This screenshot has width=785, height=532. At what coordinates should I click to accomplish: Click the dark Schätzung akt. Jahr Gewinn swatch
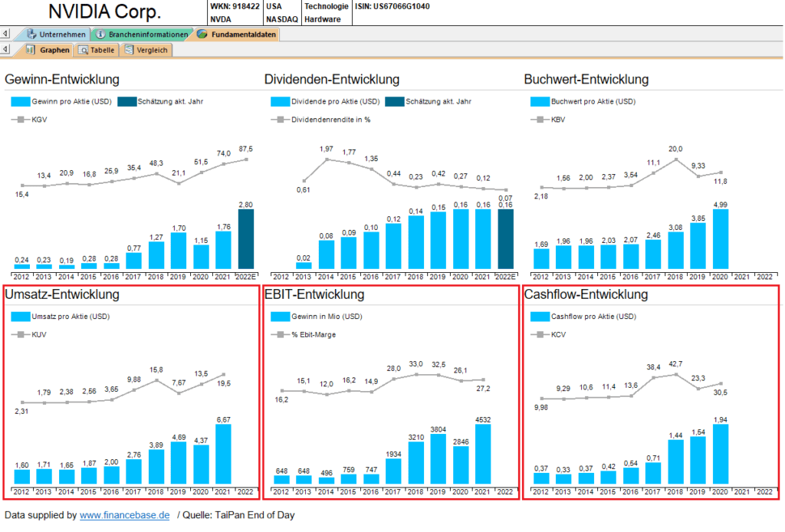click(126, 101)
